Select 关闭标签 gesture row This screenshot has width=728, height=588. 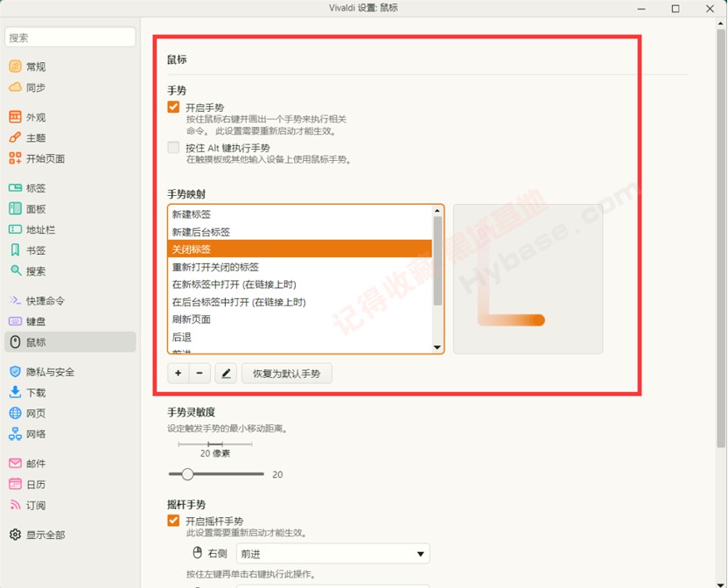pyautogui.click(x=300, y=249)
